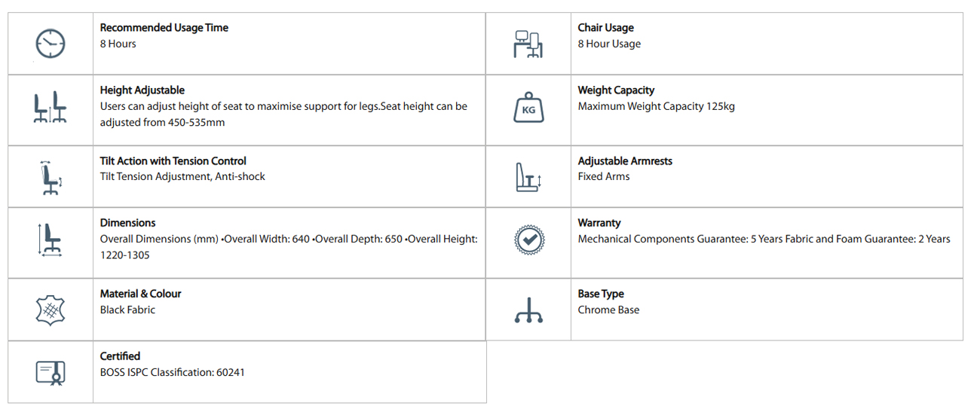Click the chair base icon for Base Type

528,310
